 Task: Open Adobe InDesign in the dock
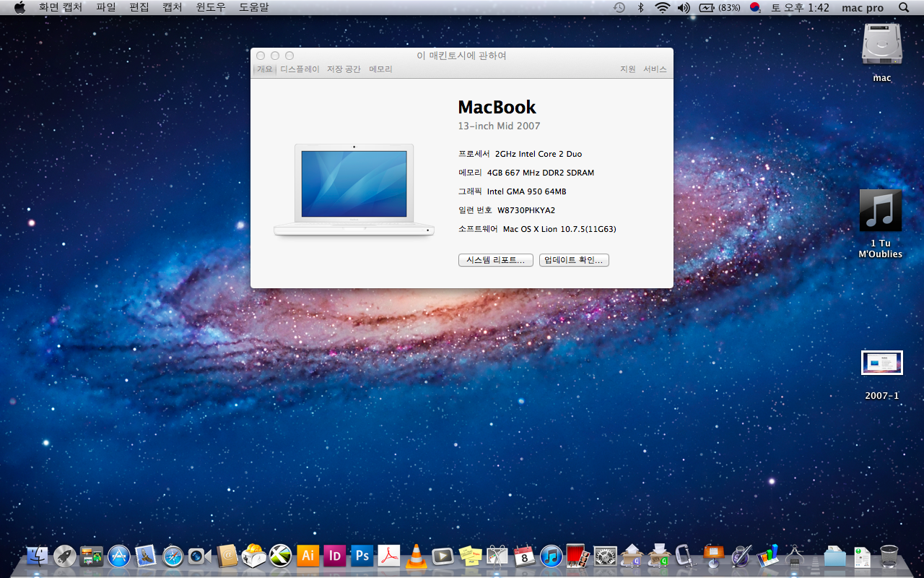335,555
